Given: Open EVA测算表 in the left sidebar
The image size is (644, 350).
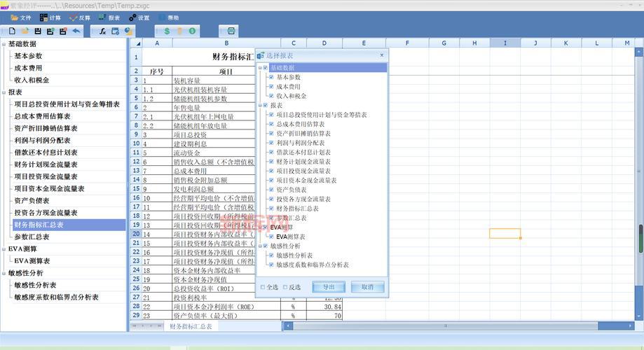Looking at the screenshot, I should click(x=32, y=261).
